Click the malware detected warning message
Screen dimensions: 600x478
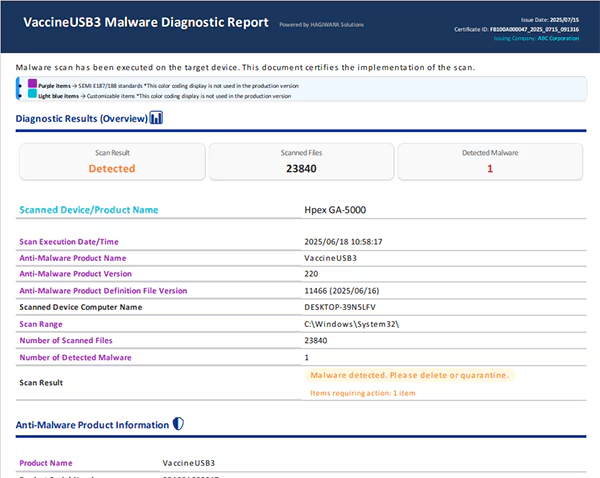(x=410, y=375)
